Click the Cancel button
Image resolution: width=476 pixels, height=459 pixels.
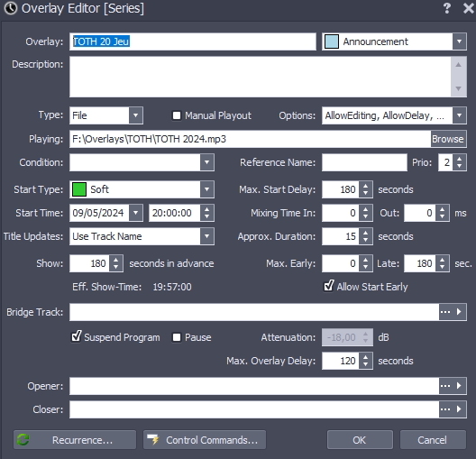tap(433, 439)
